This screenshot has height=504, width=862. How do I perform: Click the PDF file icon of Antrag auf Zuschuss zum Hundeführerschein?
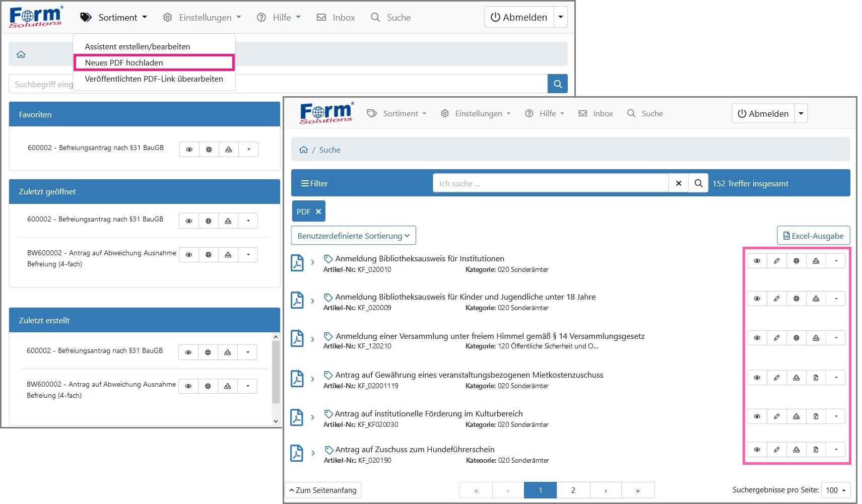pos(297,453)
